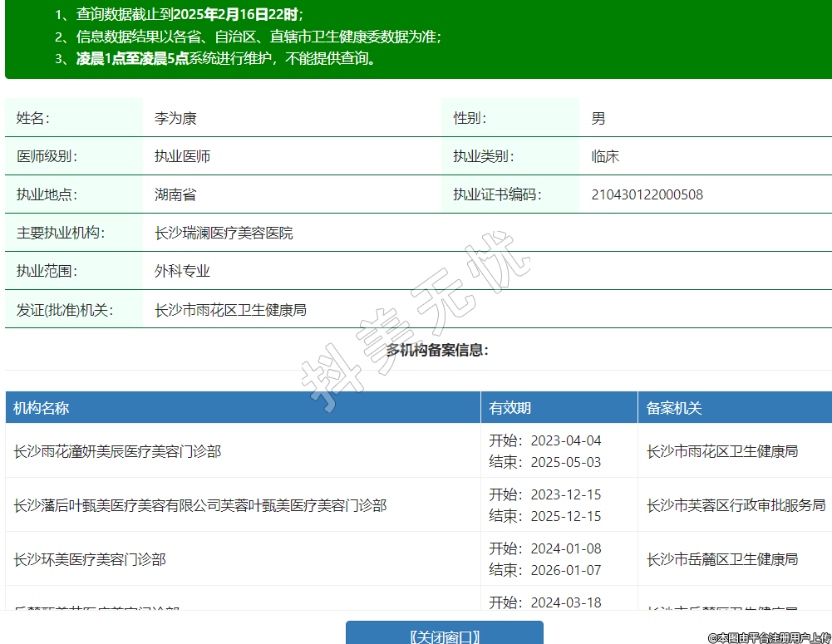Click the 备案机关 column header
Image resolution: width=832 pixels, height=644 pixels.
tap(674, 408)
